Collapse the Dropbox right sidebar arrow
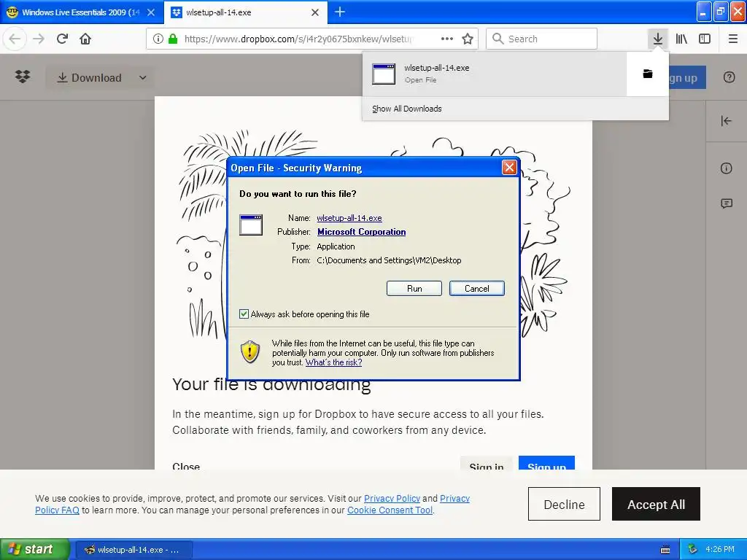 click(x=726, y=121)
